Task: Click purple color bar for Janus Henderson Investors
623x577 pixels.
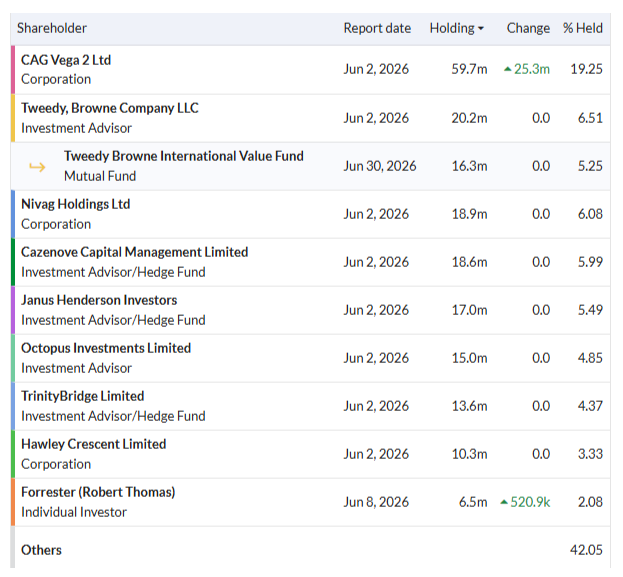Action: click(13, 310)
